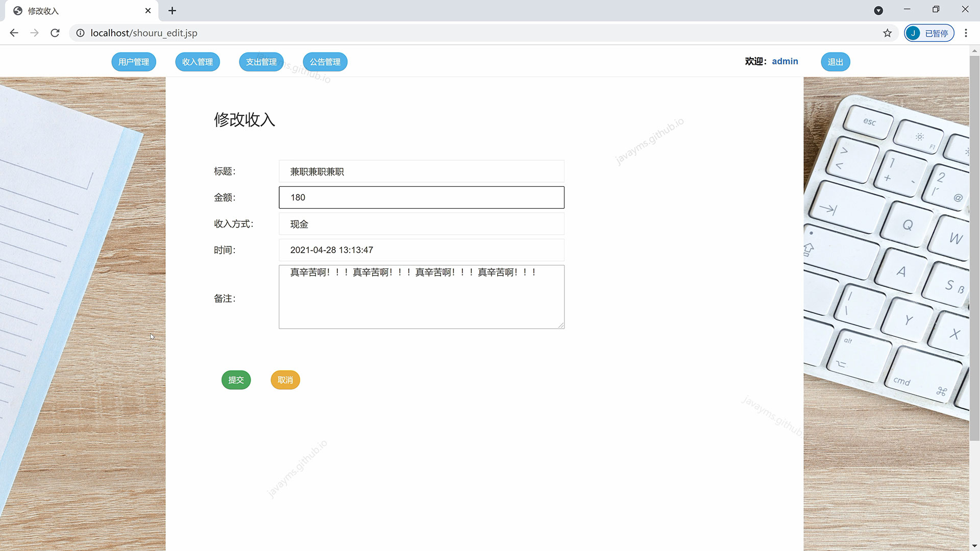The image size is (980, 551).
Task: Open the Chrome three-dot menu
Action: (x=966, y=33)
